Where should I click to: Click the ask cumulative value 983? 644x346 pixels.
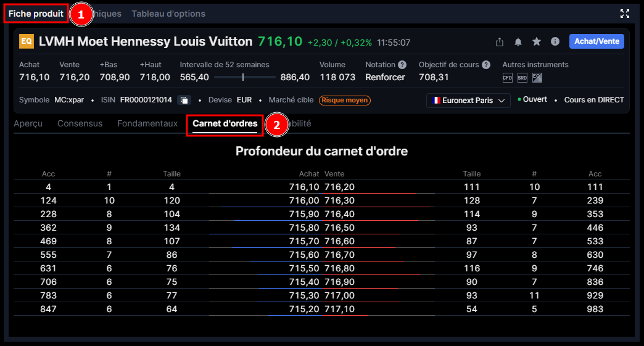(595, 308)
